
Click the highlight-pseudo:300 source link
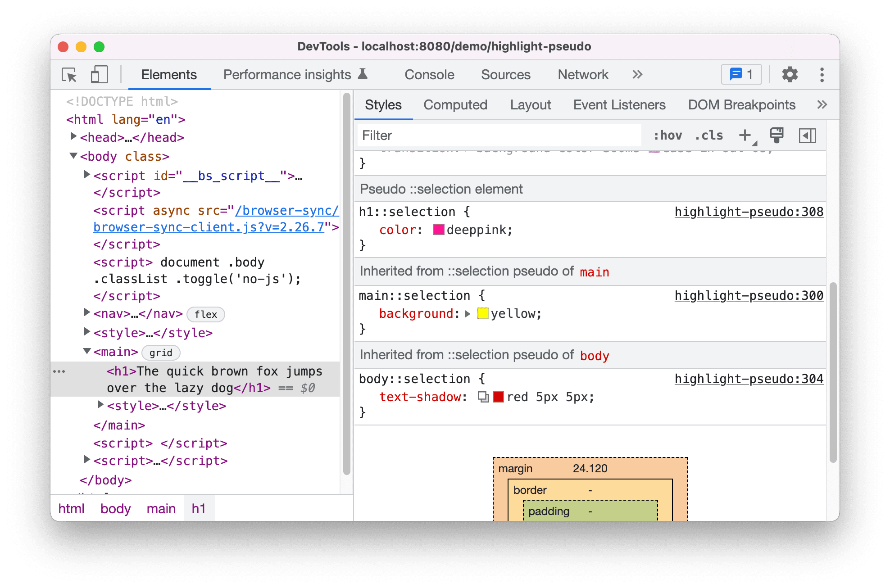click(x=748, y=296)
